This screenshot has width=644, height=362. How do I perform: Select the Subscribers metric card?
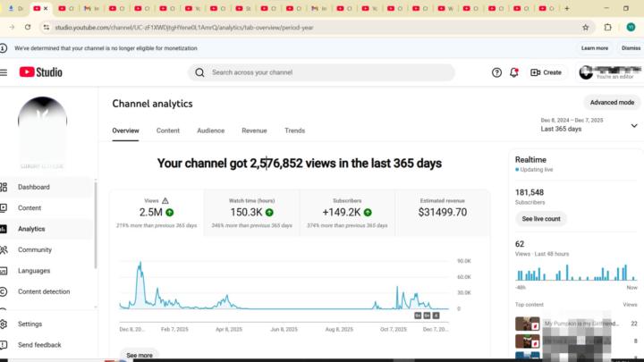[x=347, y=213]
